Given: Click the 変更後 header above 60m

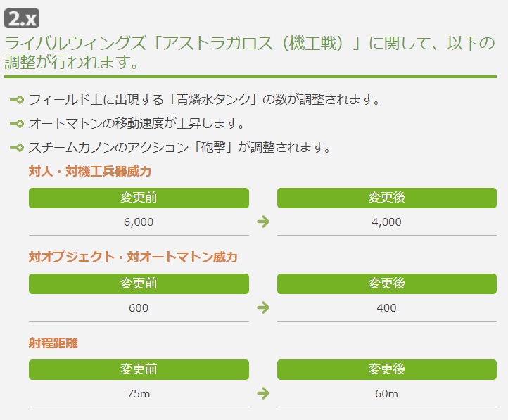Looking at the screenshot, I should [x=386, y=369].
